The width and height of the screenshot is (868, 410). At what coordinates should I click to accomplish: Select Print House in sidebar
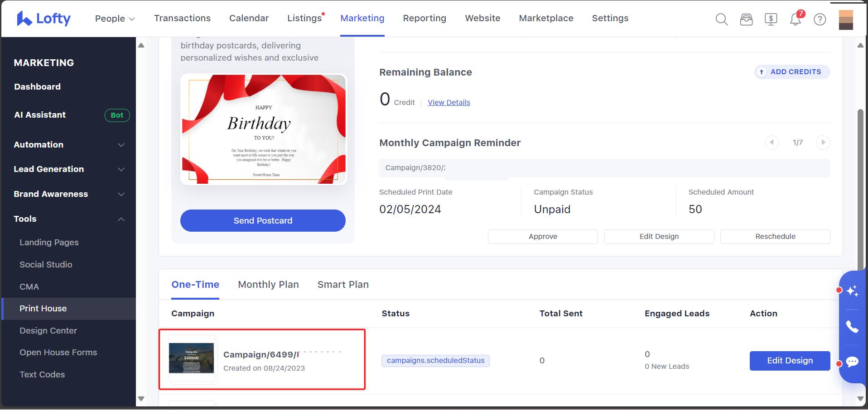pyautogui.click(x=69, y=309)
